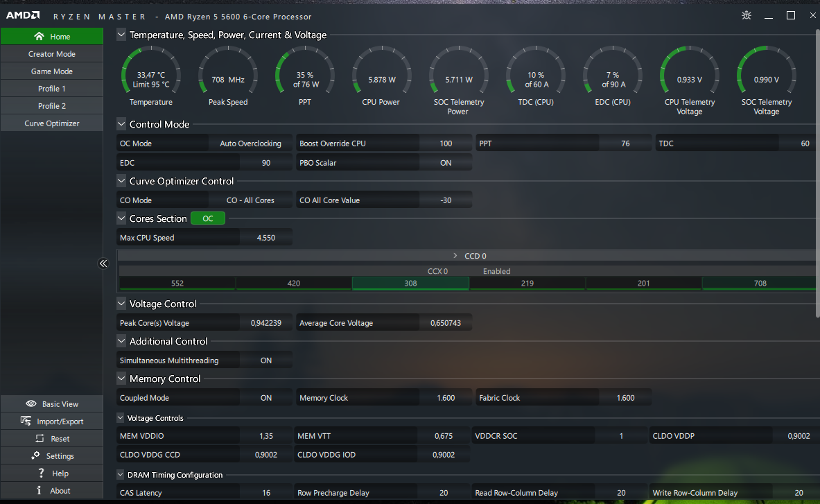The width and height of the screenshot is (820, 504).
Task: Click Basic View label
Action: point(60,404)
